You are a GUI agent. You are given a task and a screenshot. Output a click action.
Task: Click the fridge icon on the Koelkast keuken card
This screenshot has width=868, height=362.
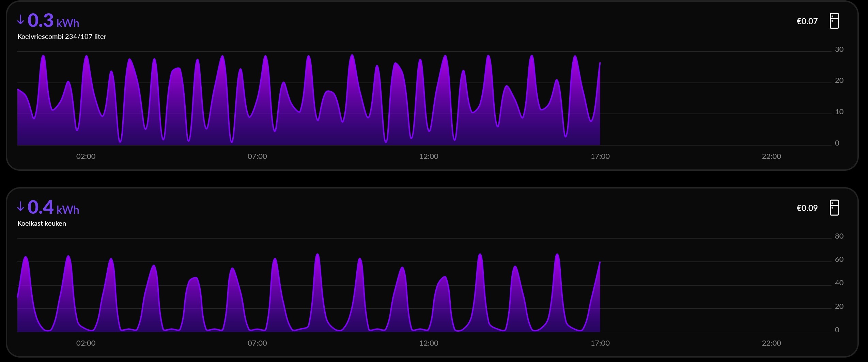point(834,208)
